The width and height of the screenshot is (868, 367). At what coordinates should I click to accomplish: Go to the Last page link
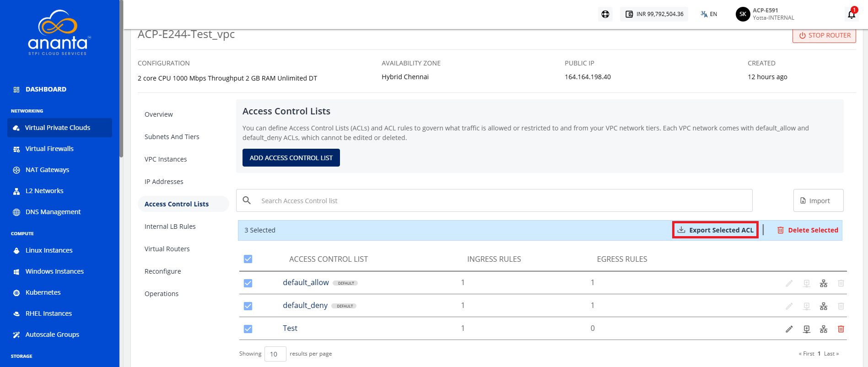coord(831,354)
